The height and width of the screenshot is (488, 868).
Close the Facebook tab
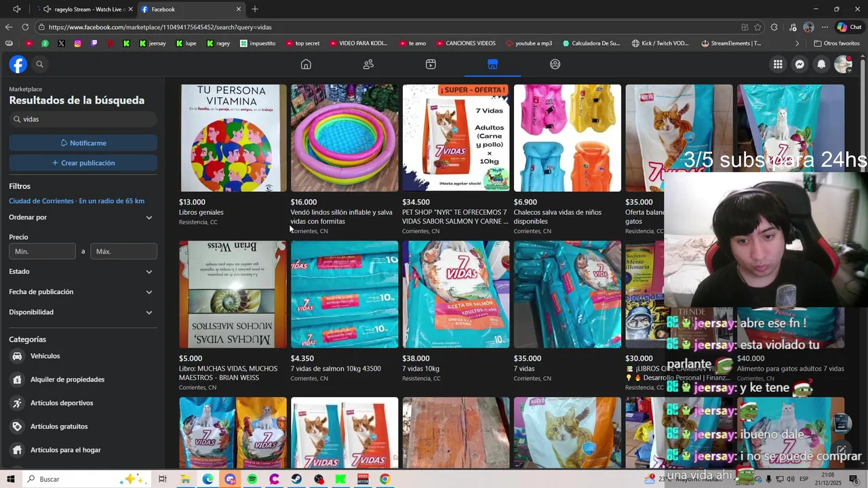(238, 9)
